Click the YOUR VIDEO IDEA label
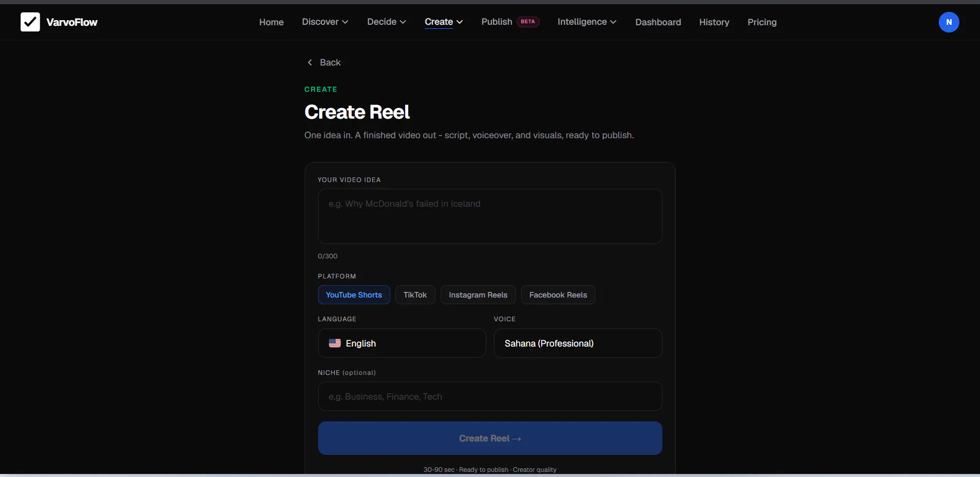Image resolution: width=980 pixels, height=477 pixels. [349, 180]
